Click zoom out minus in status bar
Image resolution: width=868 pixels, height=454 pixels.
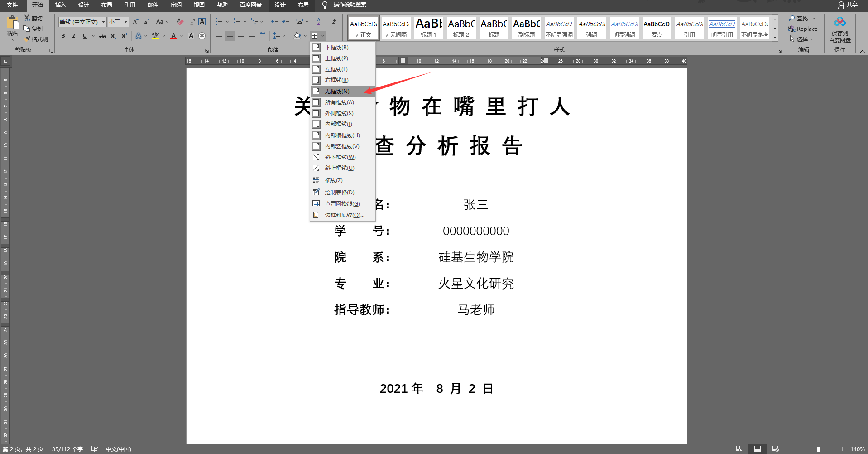tap(789, 449)
